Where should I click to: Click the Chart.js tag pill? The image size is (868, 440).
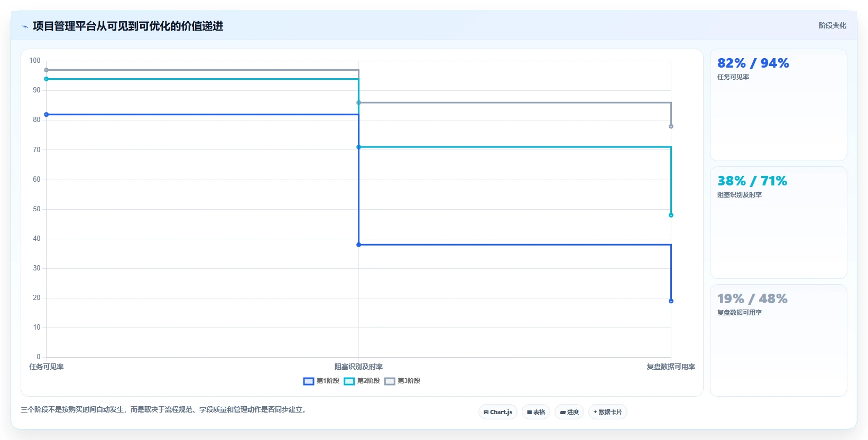497,412
